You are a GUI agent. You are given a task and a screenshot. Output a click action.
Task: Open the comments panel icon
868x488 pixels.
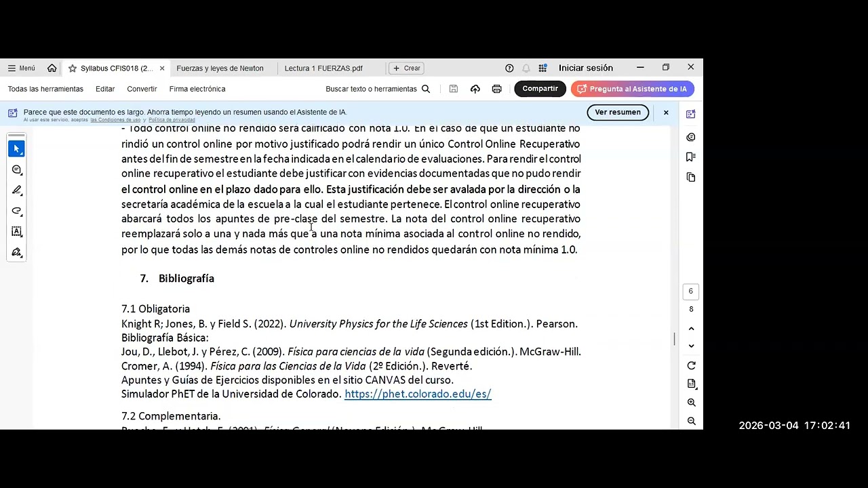[691, 137]
